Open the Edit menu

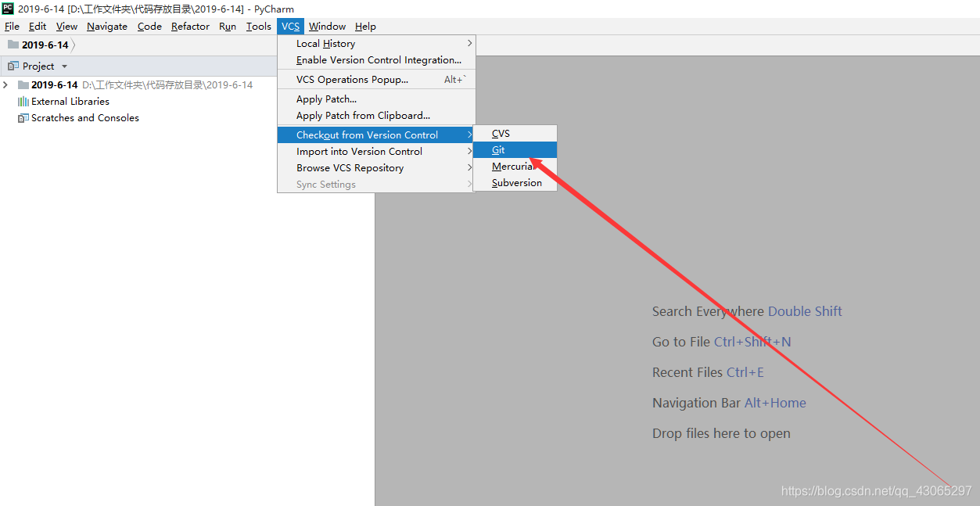click(x=38, y=26)
